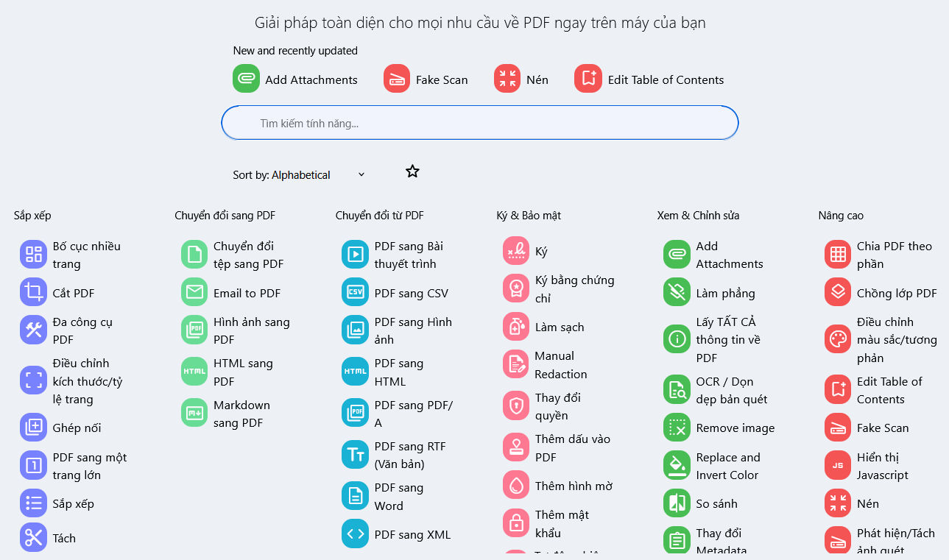The image size is (949, 560).
Task: Click the red Nén compress icon at top
Action: pos(507,79)
